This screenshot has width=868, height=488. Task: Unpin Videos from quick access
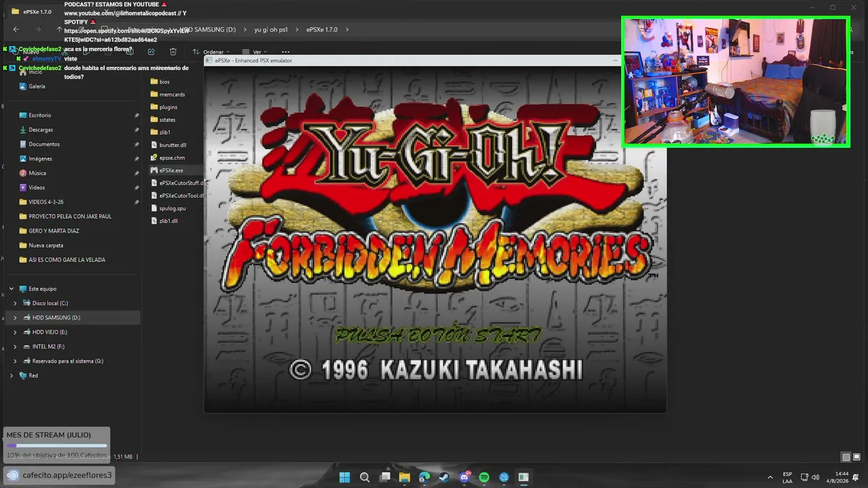point(137,188)
